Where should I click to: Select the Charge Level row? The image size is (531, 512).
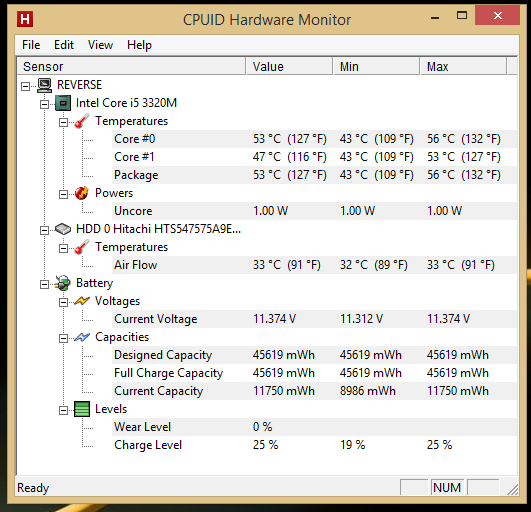[x=315, y=445]
